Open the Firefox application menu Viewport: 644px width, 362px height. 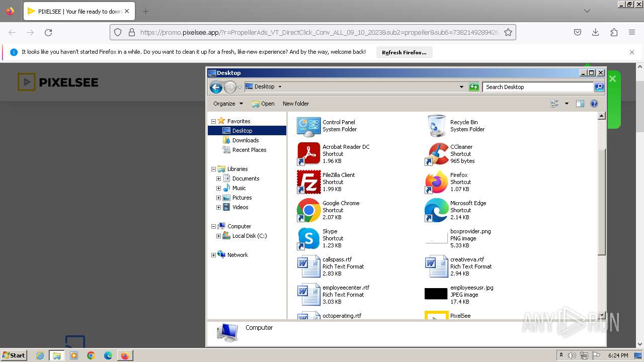click(x=632, y=32)
